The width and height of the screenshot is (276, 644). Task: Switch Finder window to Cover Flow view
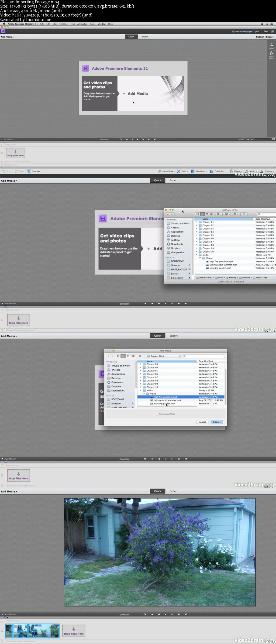click(x=212, y=214)
